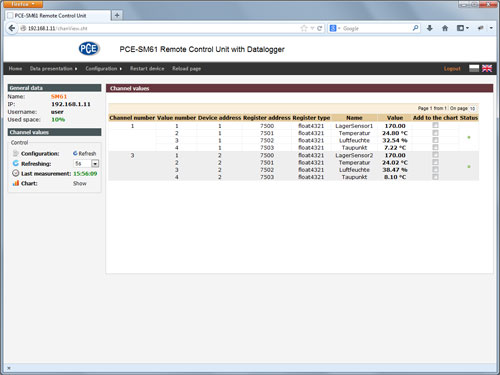Click the Refresh configuration link
500x375 pixels.
click(x=87, y=153)
